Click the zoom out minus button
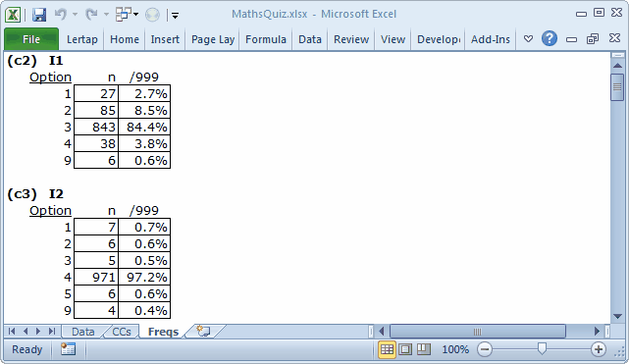 pyautogui.click(x=485, y=349)
